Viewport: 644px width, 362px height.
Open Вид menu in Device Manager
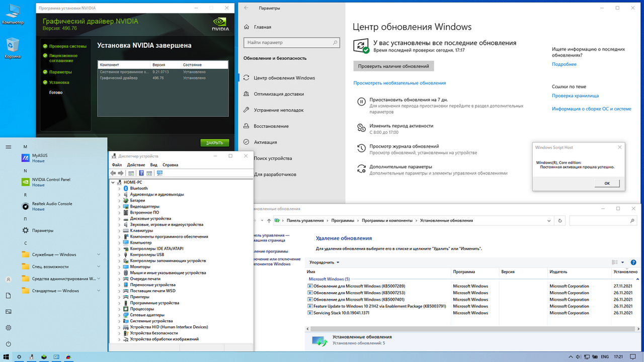[x=154, y=165]
